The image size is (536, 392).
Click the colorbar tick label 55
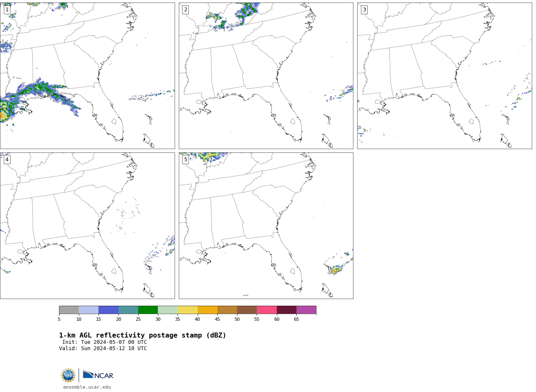click(x=257, y=320)
